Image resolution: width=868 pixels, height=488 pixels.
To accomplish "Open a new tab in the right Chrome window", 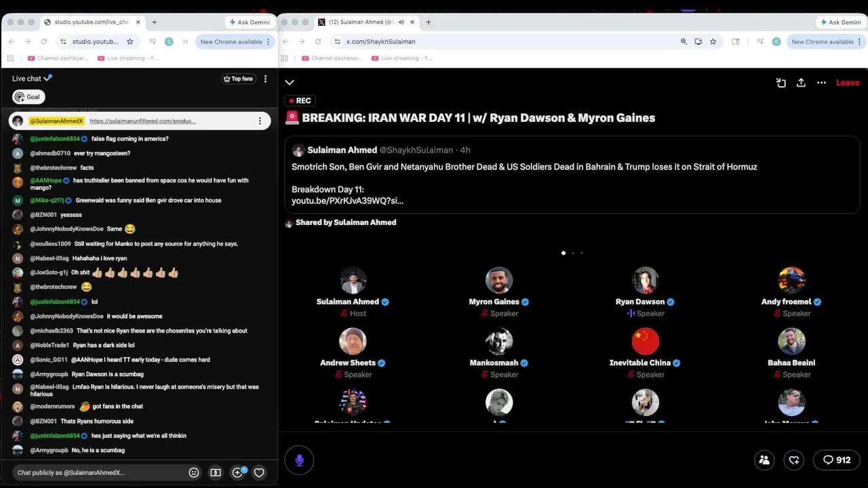I will 428,22.
